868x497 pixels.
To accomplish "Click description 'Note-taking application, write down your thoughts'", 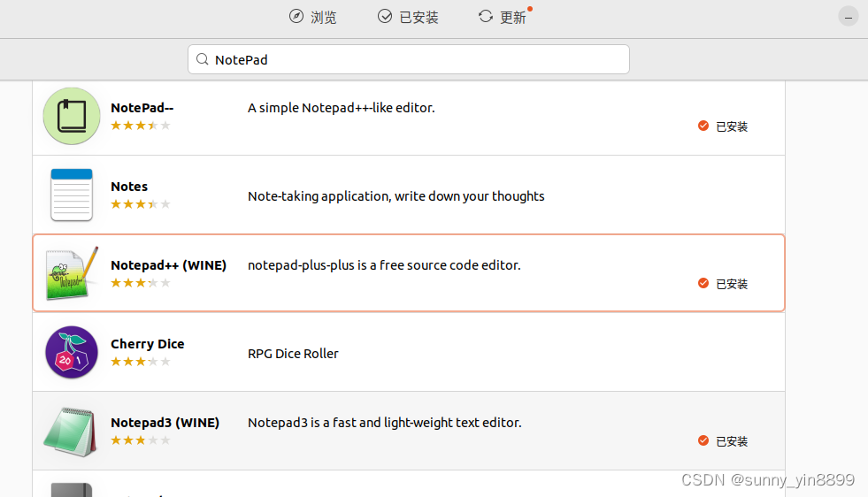I will tap(396, 196).
